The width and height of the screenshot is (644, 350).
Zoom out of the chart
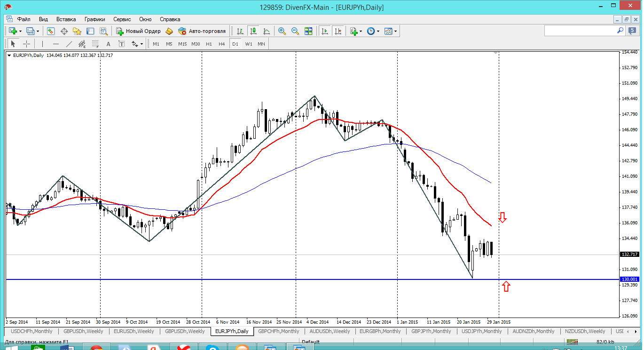295,31
